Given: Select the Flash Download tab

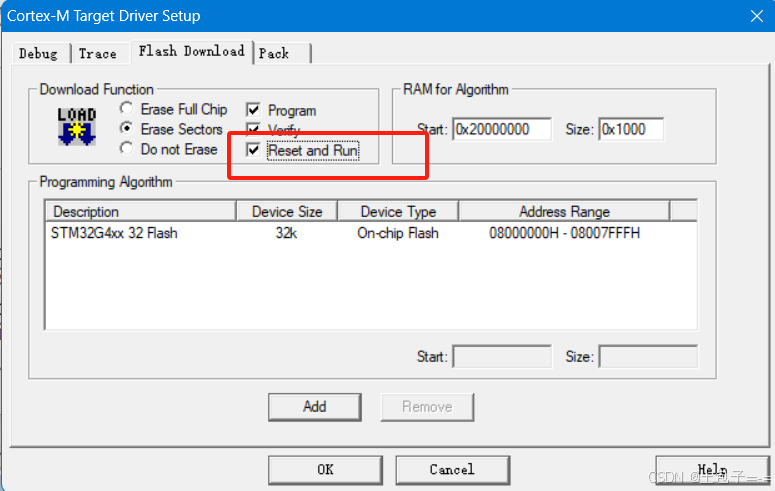Looking at the screenshot, I should [191, 51].
